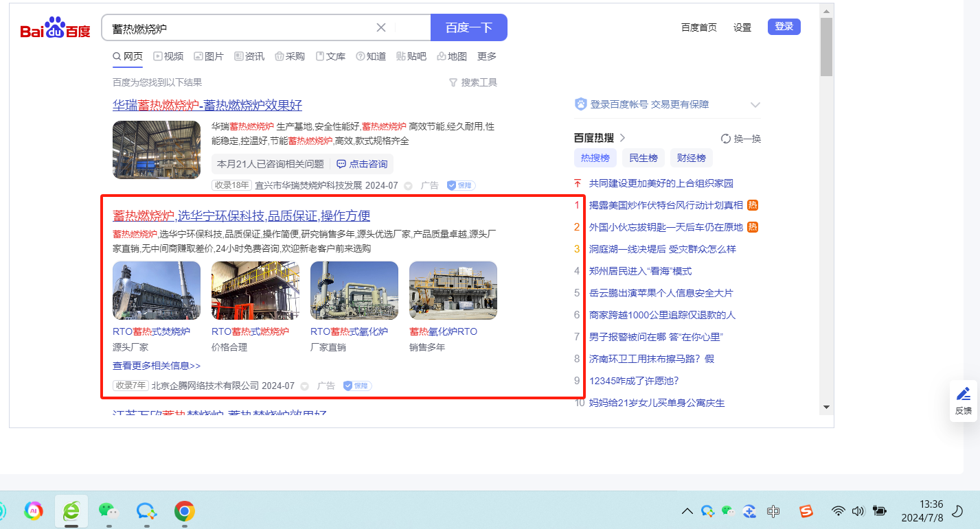Open the 蓄热氧化炉RTO link
This screenshot has height=529, width=980.
click(x=443, y=331)
